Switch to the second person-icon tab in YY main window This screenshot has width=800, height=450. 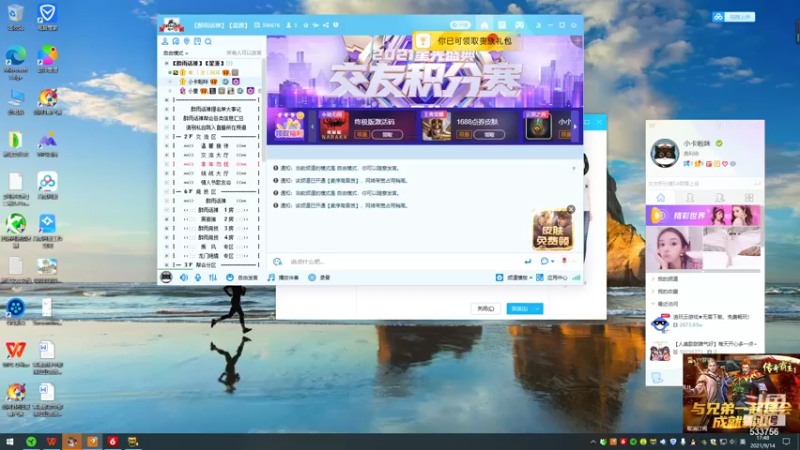[x=690, y=197]
